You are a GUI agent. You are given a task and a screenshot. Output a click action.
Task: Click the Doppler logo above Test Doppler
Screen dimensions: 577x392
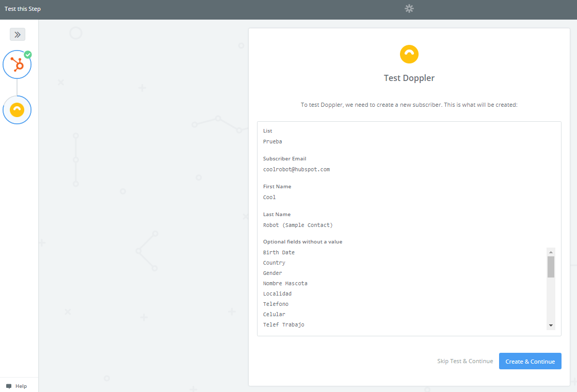[x=409, y=54]
